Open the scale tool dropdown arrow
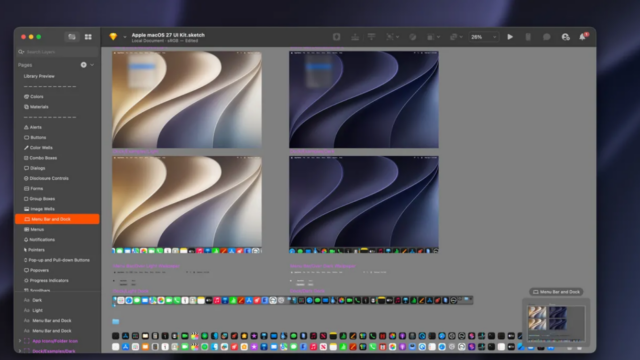Image resolution: width=640 pixels, height=360 pixels. point(397,37)
